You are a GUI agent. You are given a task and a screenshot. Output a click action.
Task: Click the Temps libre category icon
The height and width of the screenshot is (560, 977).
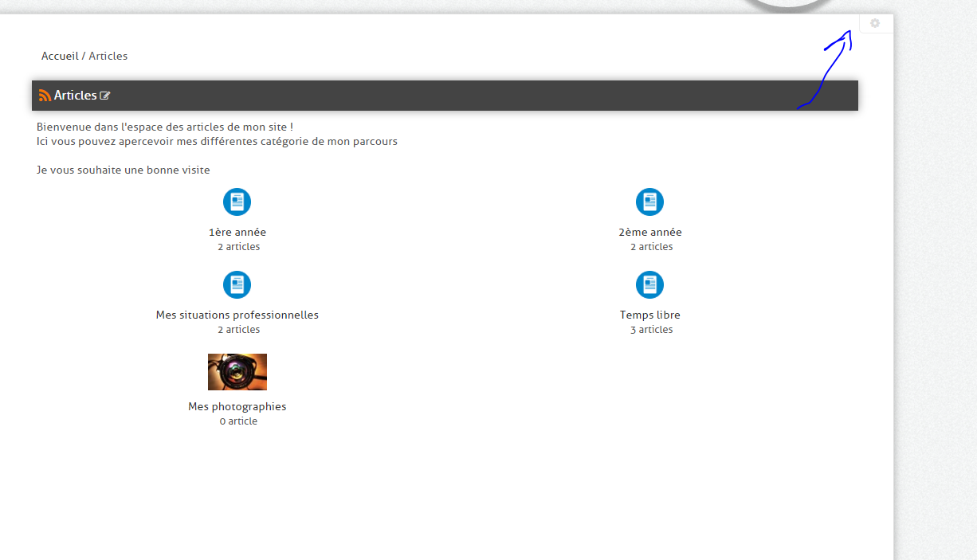pos(649,284)
